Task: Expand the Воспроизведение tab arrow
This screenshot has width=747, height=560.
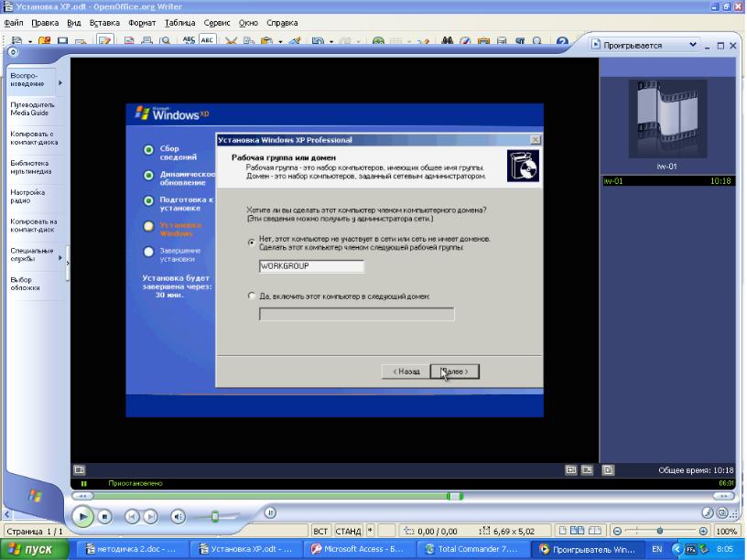Action: 60,83
